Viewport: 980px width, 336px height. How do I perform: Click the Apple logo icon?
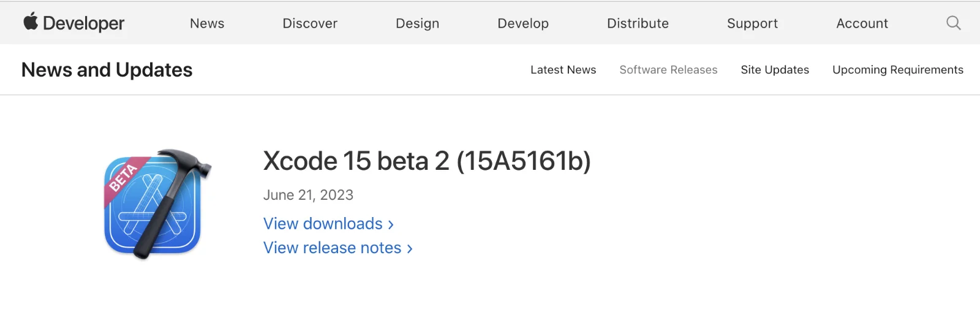pos(31,21)
